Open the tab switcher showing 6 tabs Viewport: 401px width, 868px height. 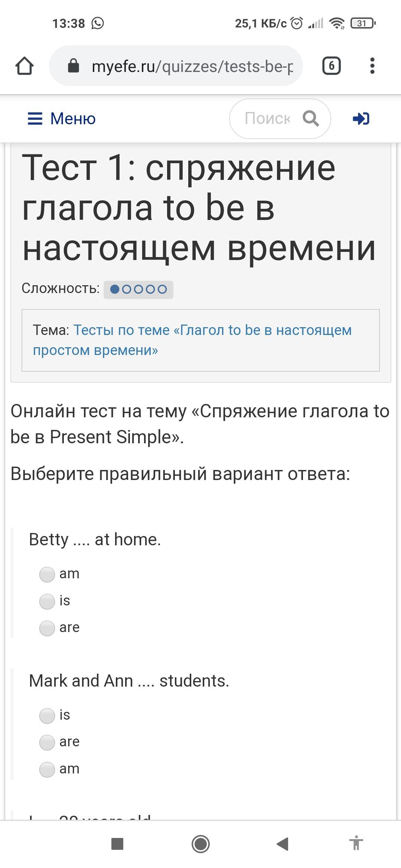point(331,66)
